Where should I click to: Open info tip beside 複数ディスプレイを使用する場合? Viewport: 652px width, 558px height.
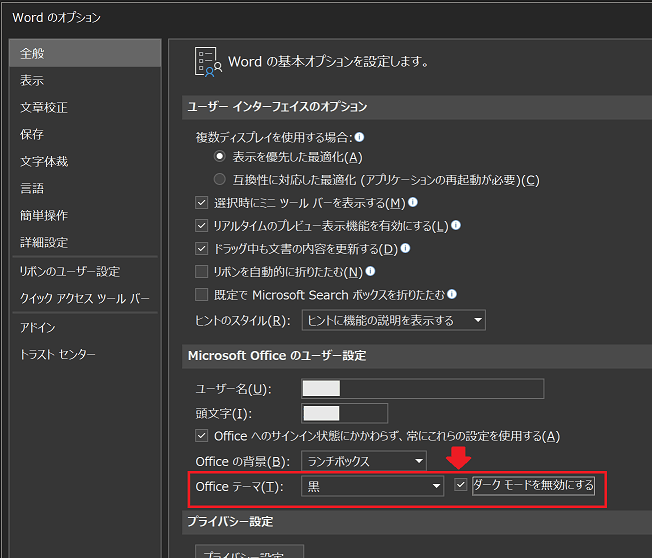pos(359,137)
